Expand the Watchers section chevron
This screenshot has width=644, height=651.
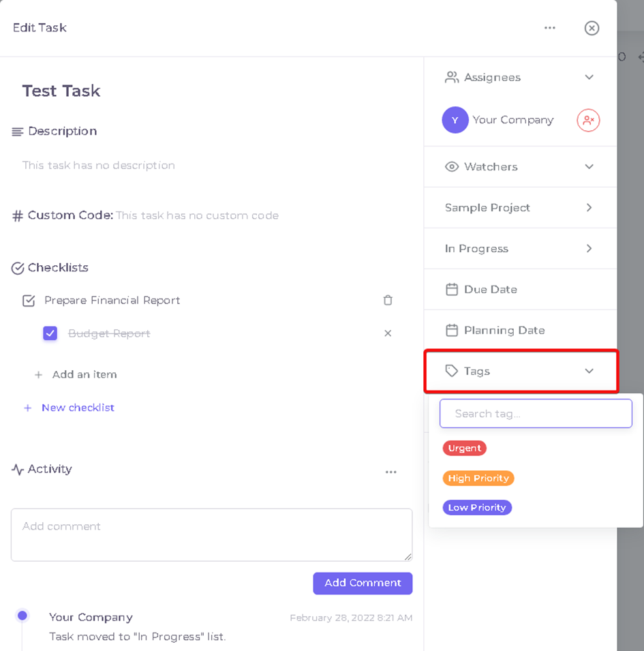click(x=589, y=167)
